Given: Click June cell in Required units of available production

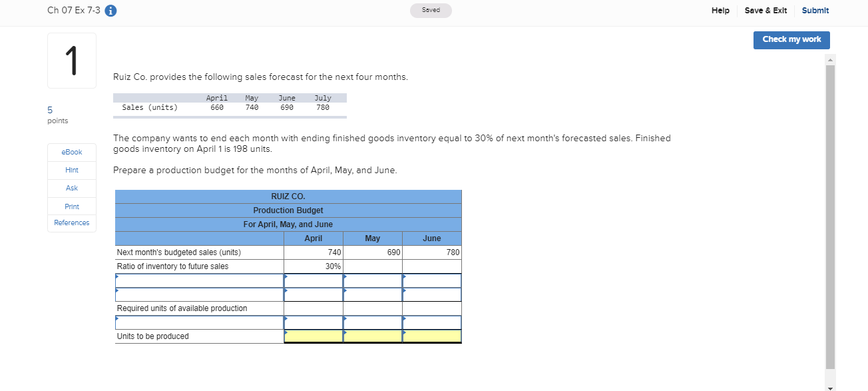Looking at the screenshot, I should (x=432, y=308).
